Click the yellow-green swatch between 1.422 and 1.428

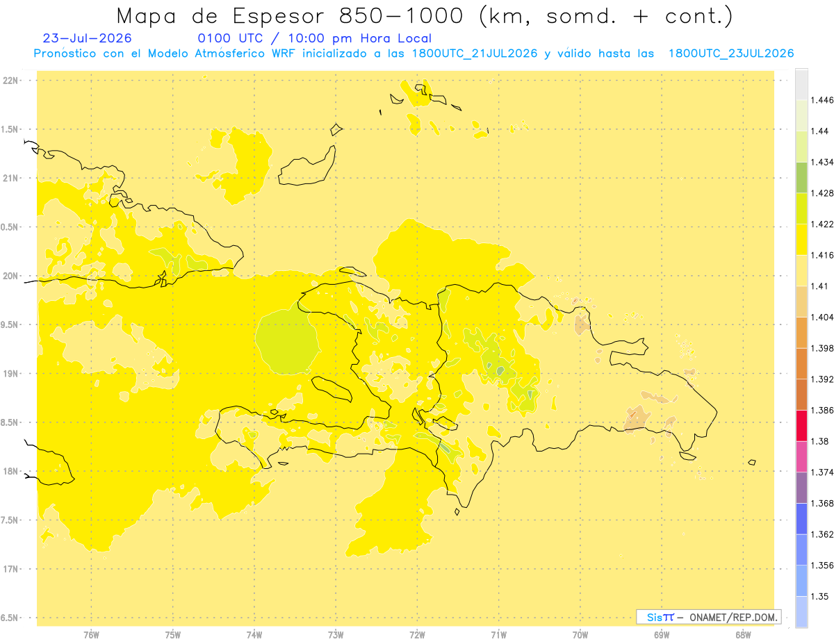[801, 208]
